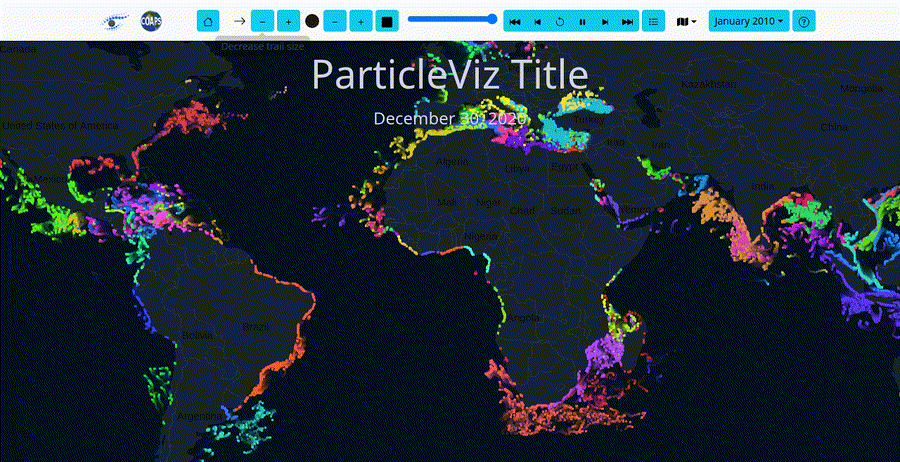Increase trail size with the plus button
Image resolution: width=900 pixels, height=462 pixels.
click(288, 21)
